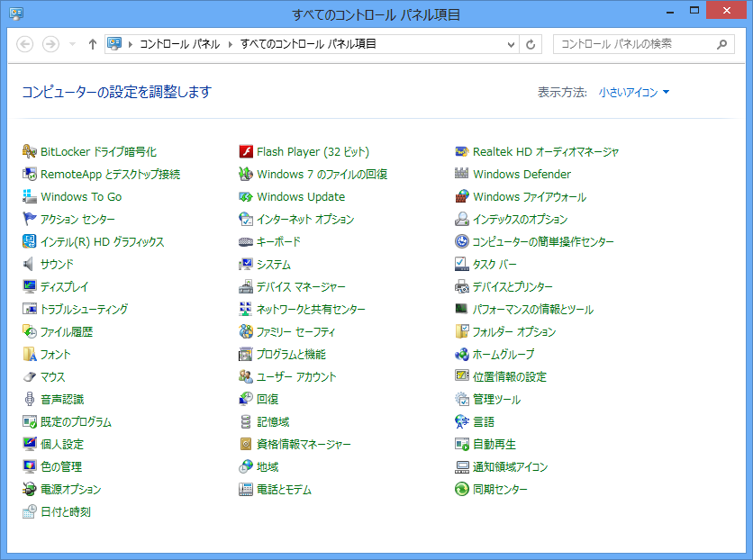Open the インテル(R) HD グラフィックス icon
Image resolution: width=753 pixels, height=560 pixels.
click(30, 241)
